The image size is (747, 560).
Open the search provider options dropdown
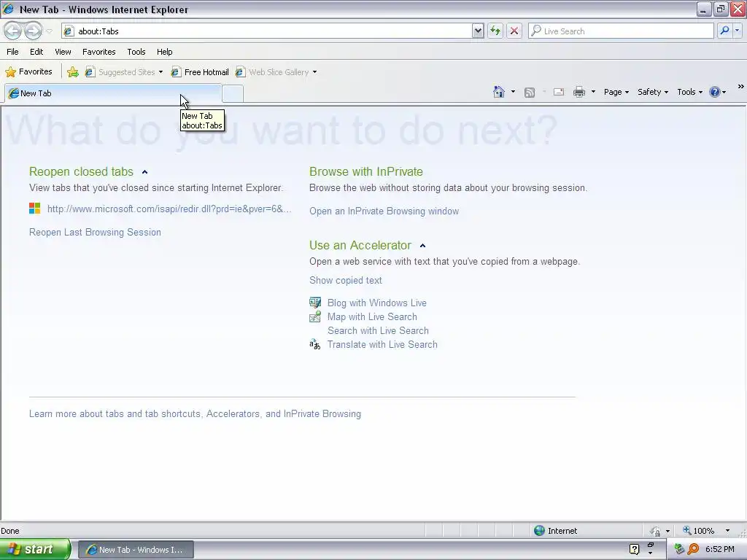(737, 31)
